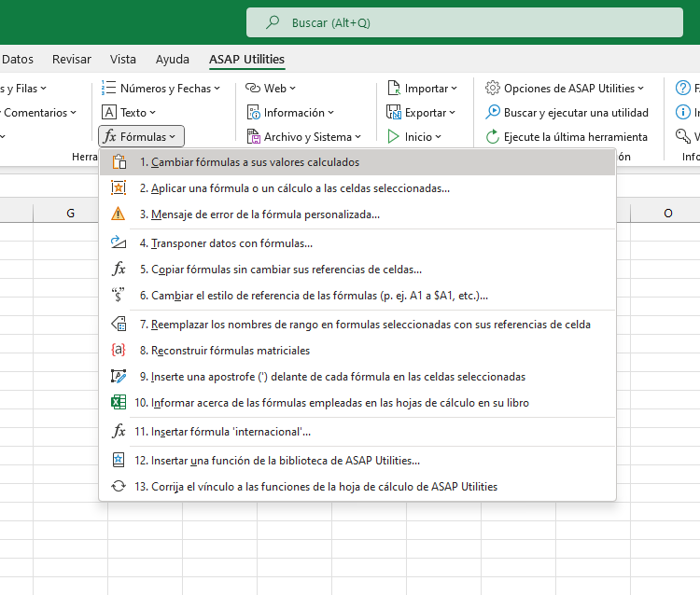Choose Insertar fórmula 'internacional' menu item
This screenshot has height=595, width=700.
(x=231, y=432)
